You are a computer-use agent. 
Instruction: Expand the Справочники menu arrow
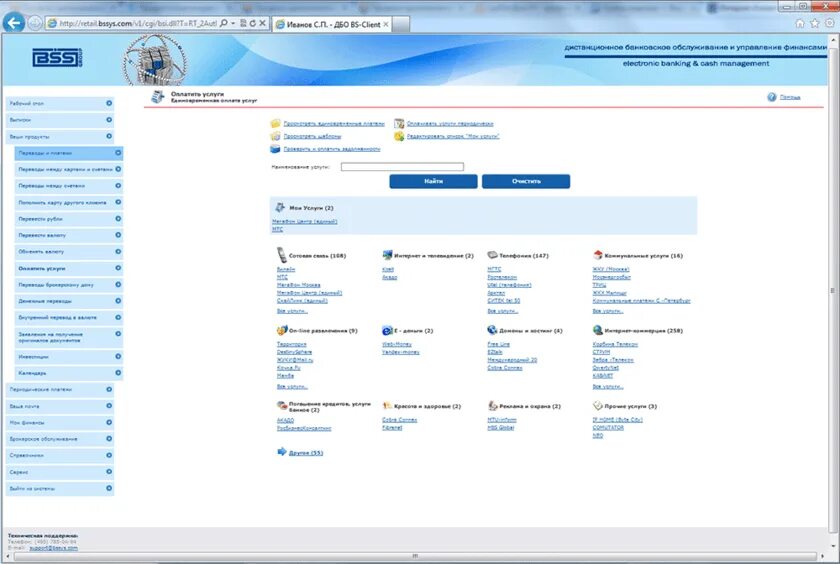[109, 455]
